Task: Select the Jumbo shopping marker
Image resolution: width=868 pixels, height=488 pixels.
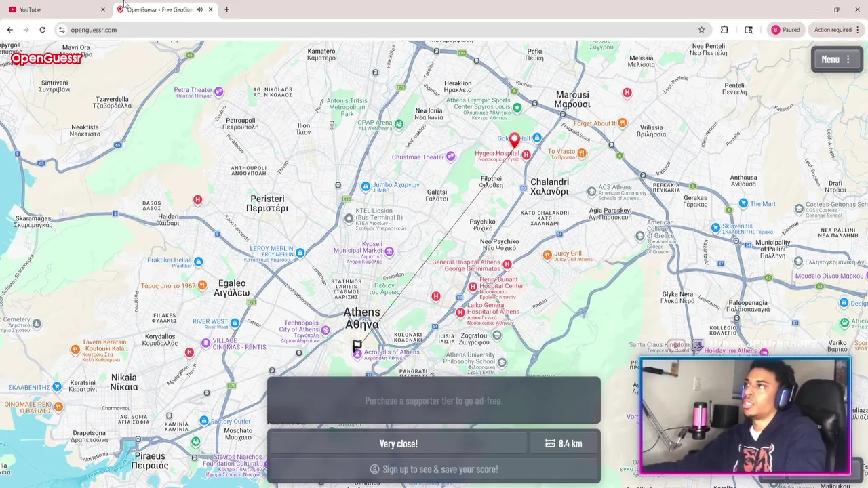Action: tap(366, 186)
